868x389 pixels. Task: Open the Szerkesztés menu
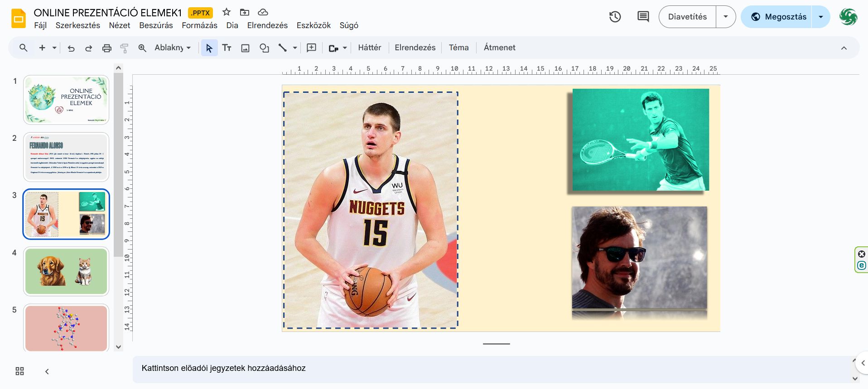coord(78,25)
